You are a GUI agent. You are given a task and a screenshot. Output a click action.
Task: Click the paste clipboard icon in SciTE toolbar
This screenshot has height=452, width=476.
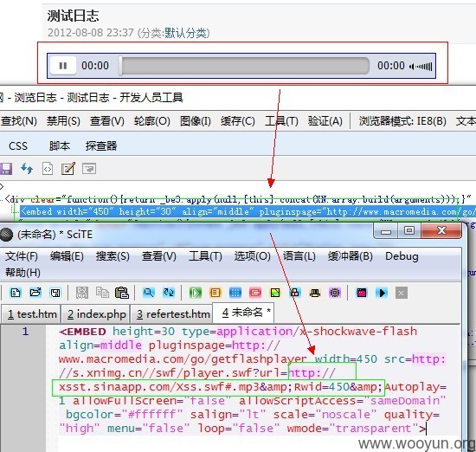click(122, 293)
